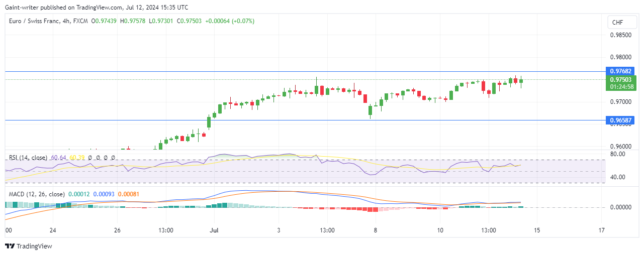This screenshot has width=644, height=255.
Task: Click the change value +0.00064 (+0.07%)
Action: [231, 21]
